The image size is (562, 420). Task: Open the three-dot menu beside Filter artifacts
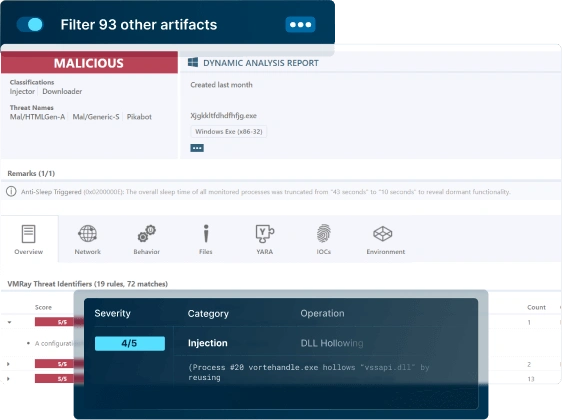pos(300,25)
